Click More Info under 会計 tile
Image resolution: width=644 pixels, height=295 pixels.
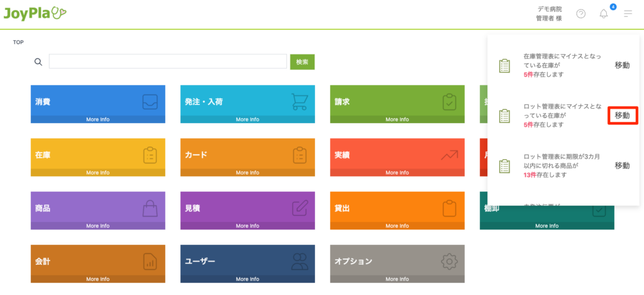97,279
